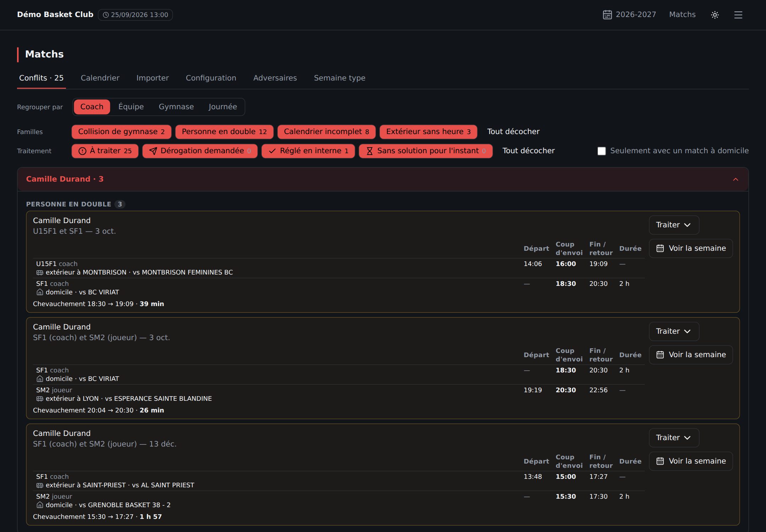Click the Démo Basket Club title

point(55,15)
